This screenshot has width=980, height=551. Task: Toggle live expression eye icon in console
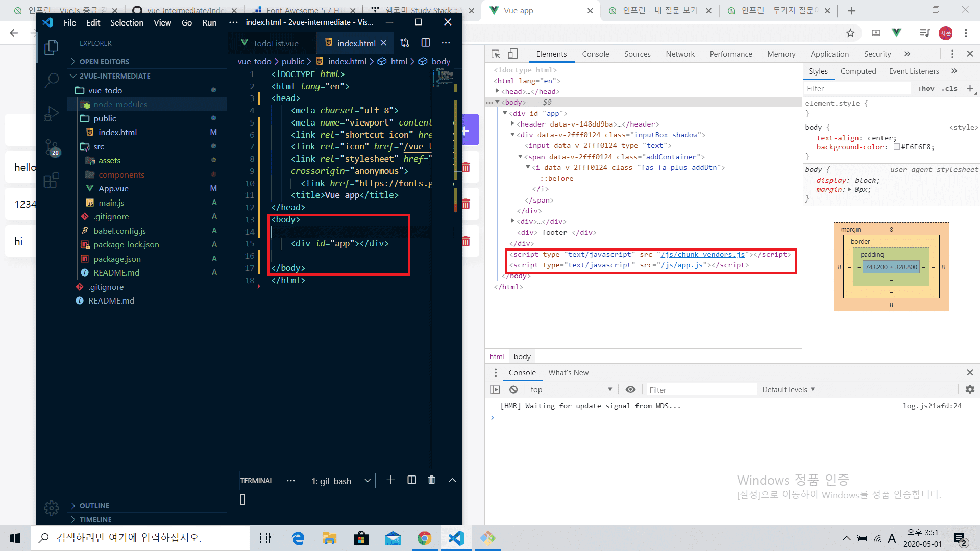(x=631, y=389)
